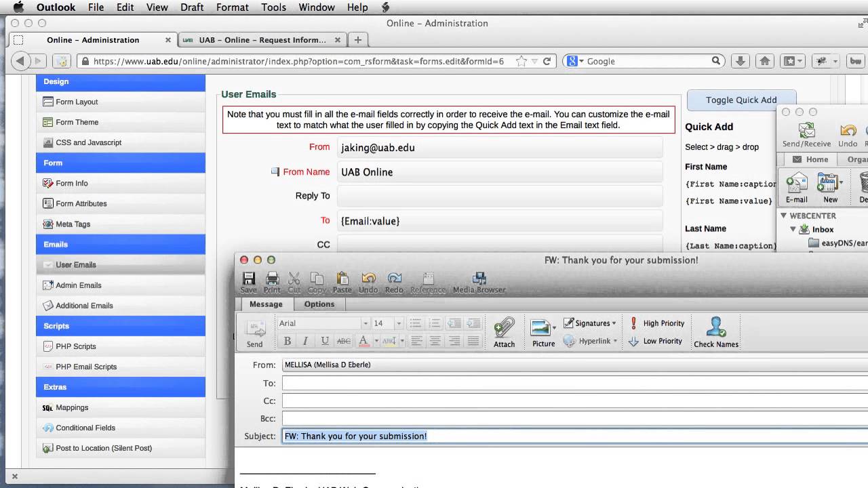Mark message as Low Priority

(656, 341)
